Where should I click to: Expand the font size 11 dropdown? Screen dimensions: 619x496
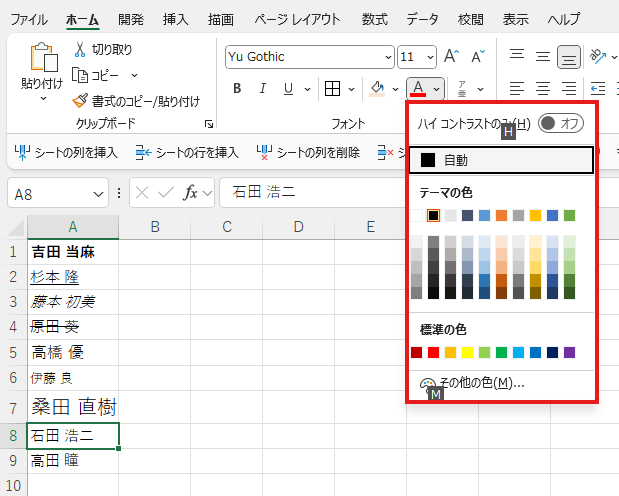point(429,57)
